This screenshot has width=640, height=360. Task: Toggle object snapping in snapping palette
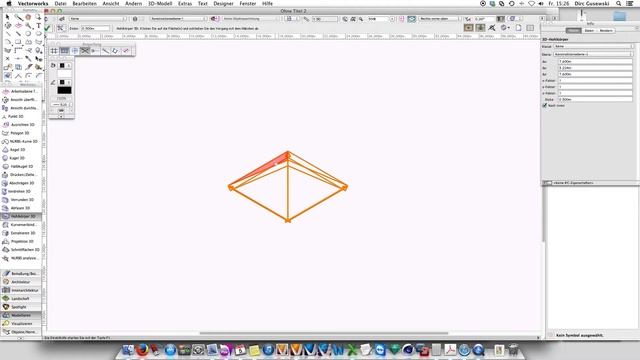[x=64, y=51]
